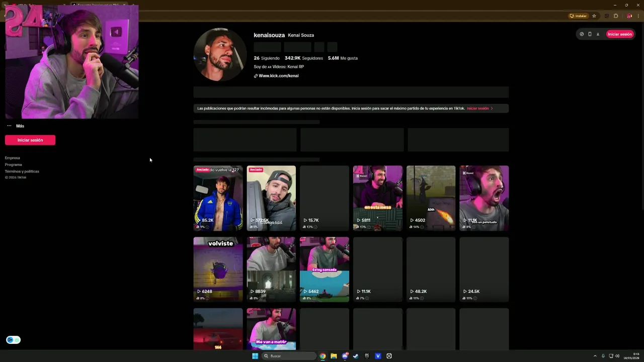This screenshot has width=644, height=362.
Task: Open video captioned en esta mesa
Action: coord(378,198)
